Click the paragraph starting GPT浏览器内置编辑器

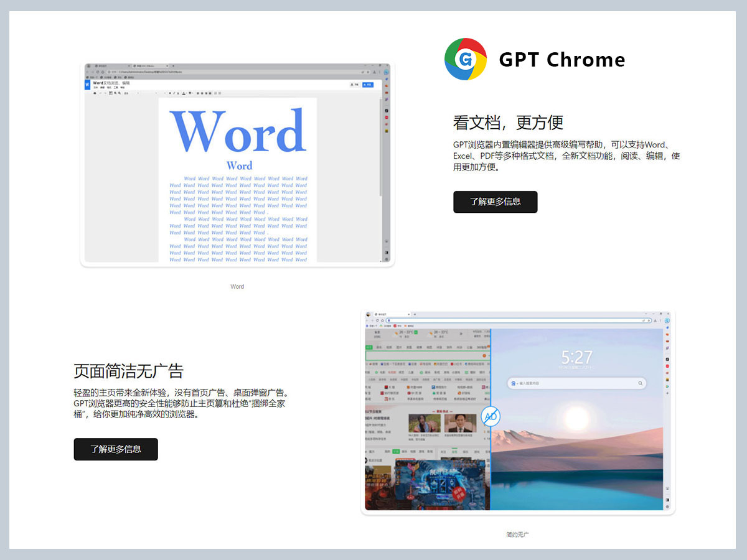(x=566, y=156)
